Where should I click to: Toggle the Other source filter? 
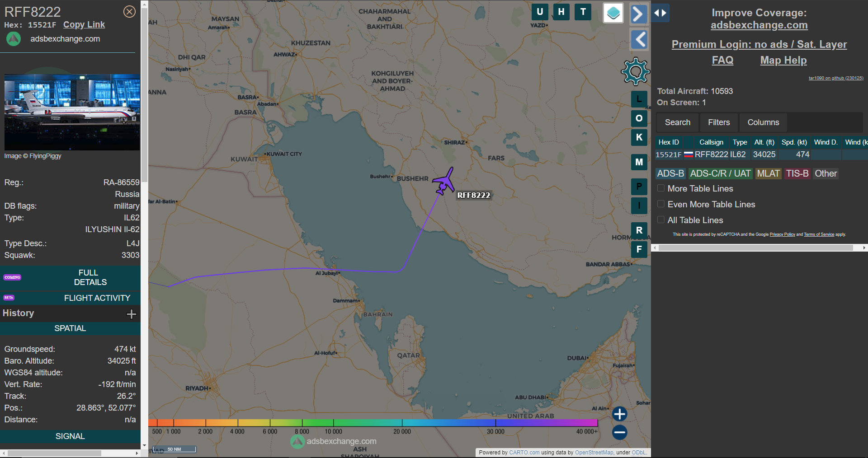click(826, 173)
